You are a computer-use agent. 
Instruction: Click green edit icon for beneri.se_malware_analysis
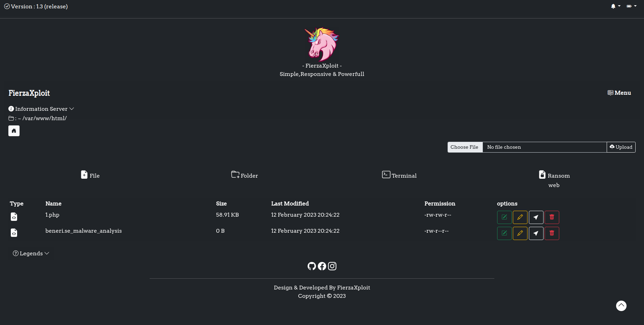tap(504, 233)
